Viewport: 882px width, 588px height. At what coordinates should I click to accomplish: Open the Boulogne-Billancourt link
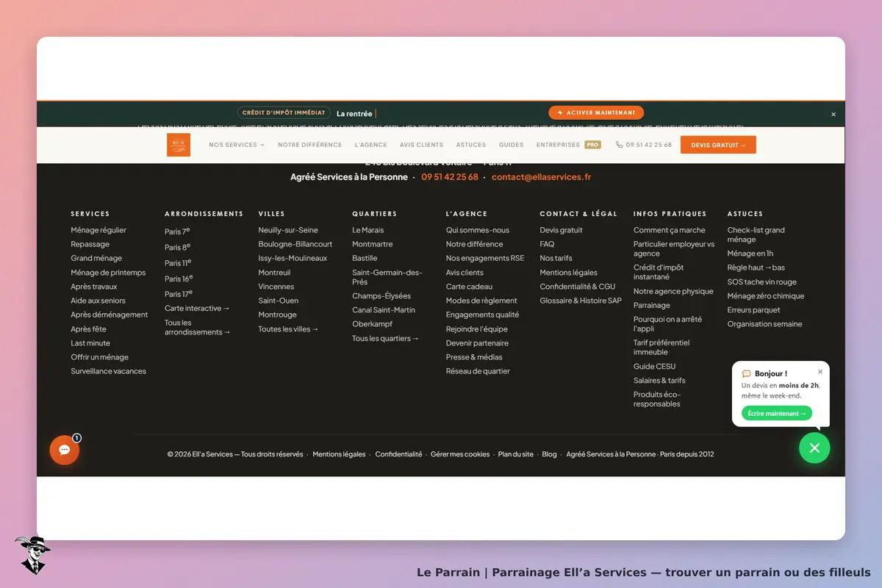point(295,244)
